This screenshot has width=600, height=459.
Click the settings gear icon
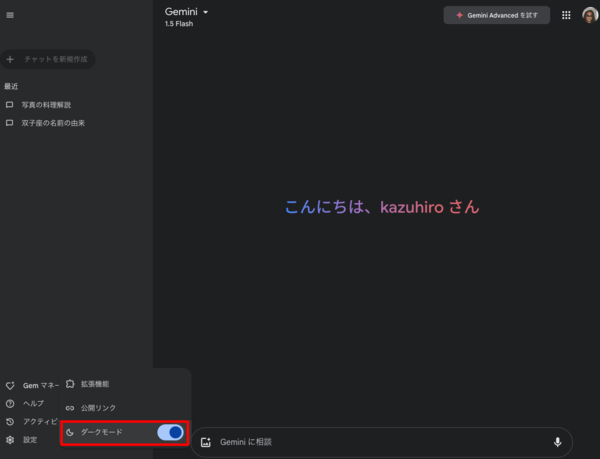(x=10, y=440)
